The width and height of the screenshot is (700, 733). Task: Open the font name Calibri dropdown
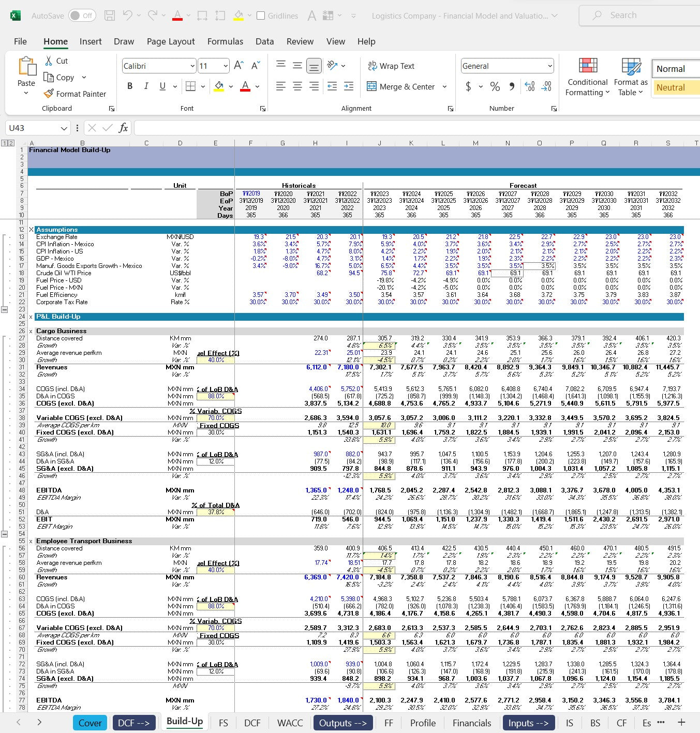tap(192, 66)
